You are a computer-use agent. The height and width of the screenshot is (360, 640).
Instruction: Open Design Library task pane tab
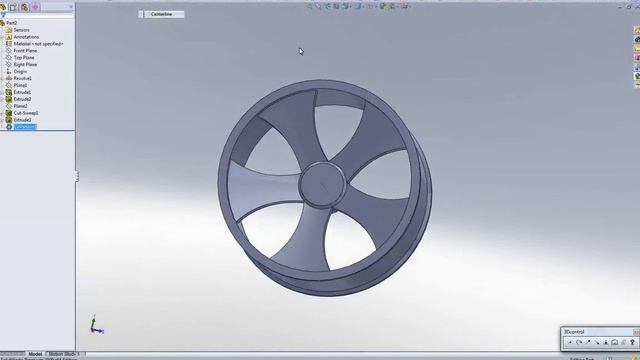coord(637,40)
